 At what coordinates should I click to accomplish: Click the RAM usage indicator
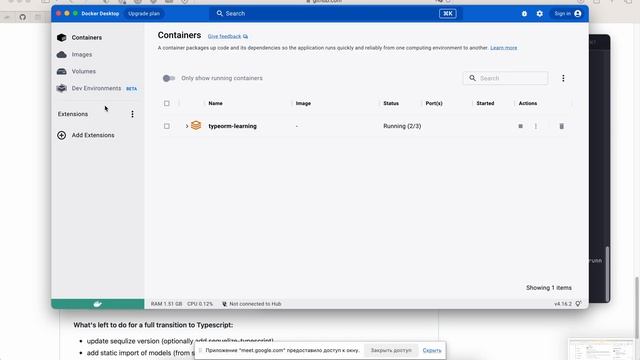[167, 304]
